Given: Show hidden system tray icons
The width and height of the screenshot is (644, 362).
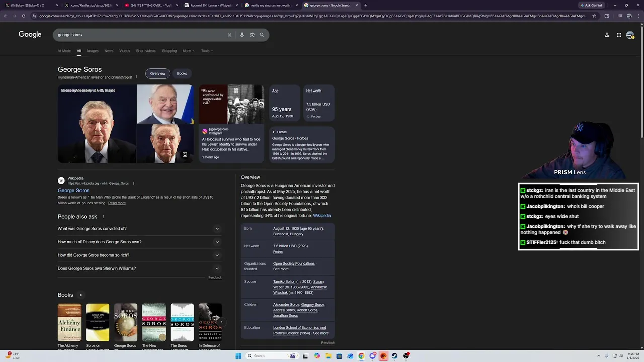Looking at the screenshot, I should pyautogui.click(x=599, y=356).
